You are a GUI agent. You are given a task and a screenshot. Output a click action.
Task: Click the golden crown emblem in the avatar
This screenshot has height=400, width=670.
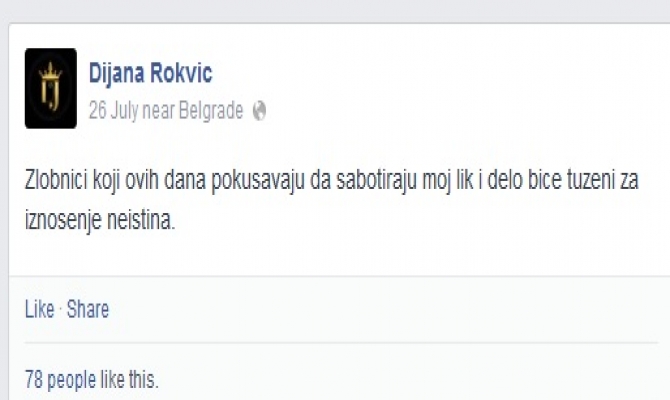50,71
